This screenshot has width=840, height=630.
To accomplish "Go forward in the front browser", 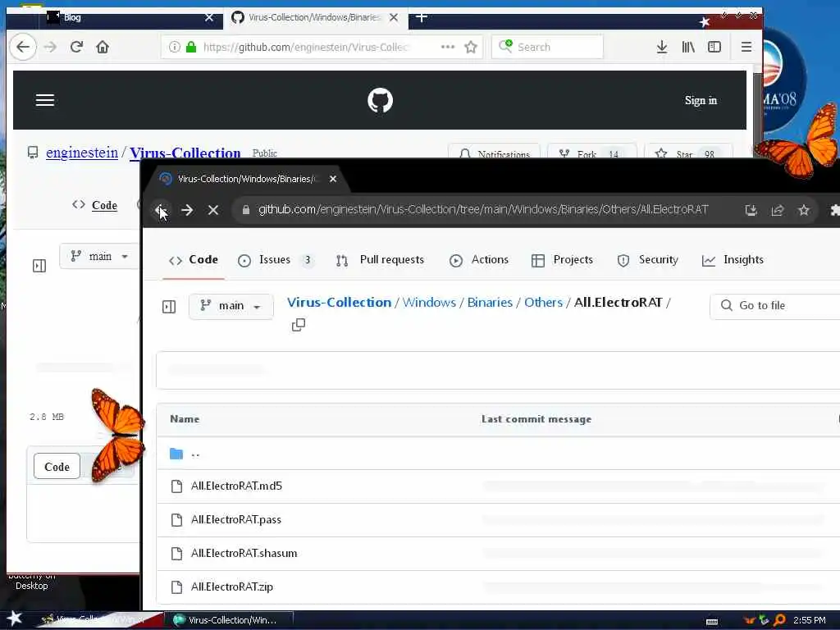I will [187, 210].
